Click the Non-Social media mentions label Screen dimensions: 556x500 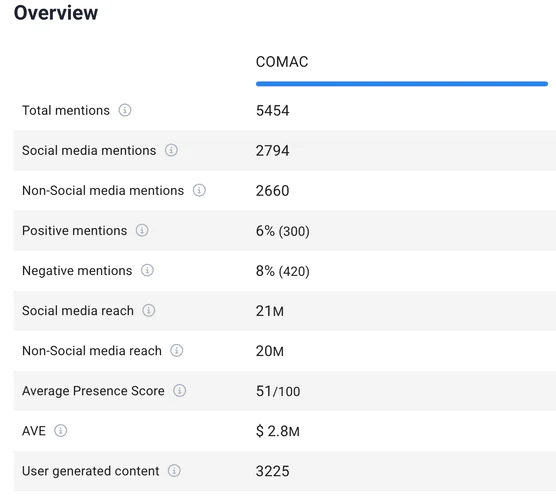point(103,190)
